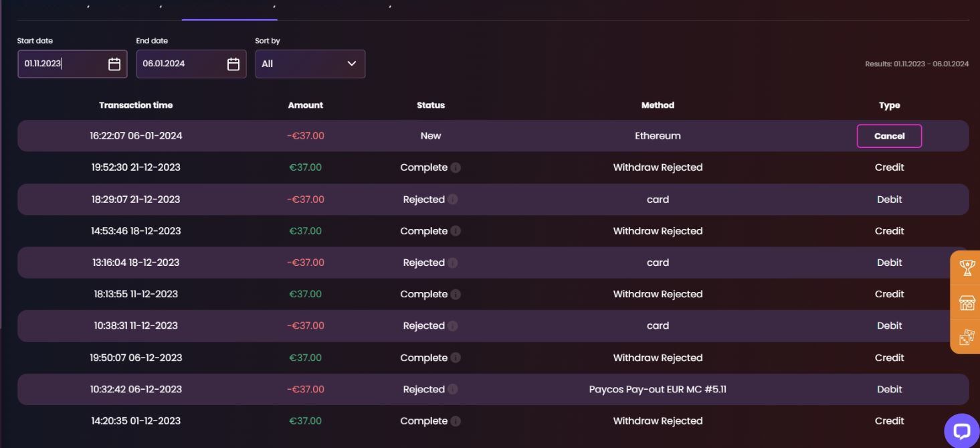Click the Amount column header
Image resolution: width=980 pixels, height=448 pixels.
click(305, 105)
